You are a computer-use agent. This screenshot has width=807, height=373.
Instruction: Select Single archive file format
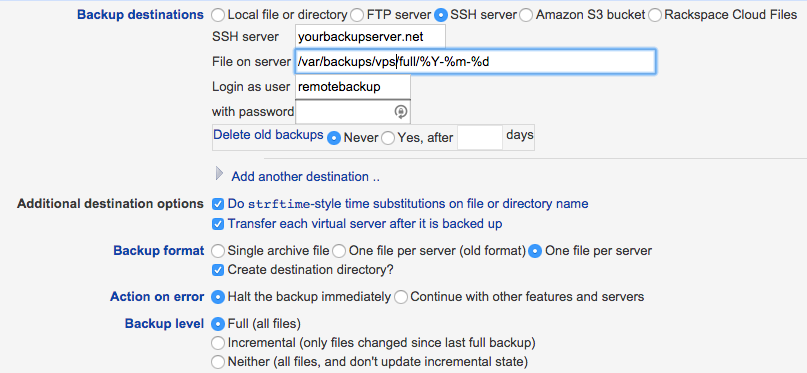218,251
